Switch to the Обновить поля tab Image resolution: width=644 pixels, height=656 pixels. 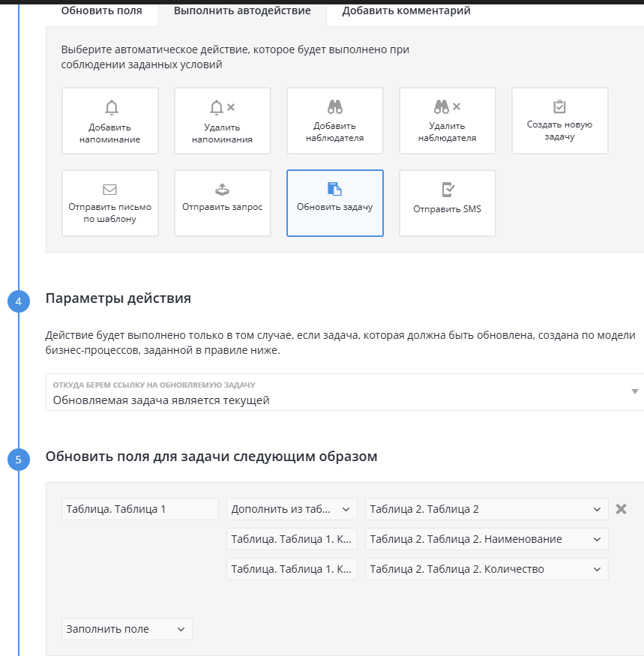coord(102,10)
